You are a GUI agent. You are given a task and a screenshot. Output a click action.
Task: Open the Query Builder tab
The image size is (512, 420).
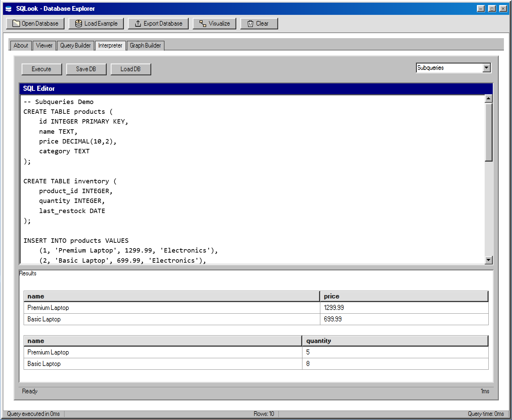(75, 45)
